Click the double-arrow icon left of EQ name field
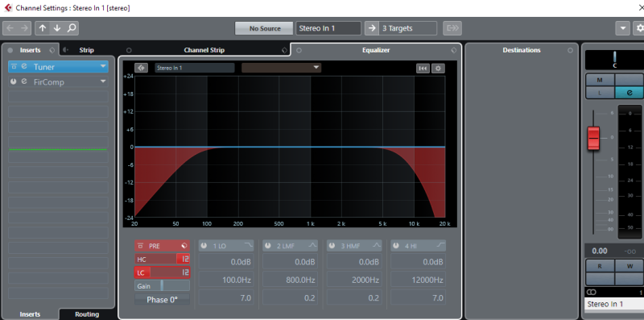Image resolution: width=644 pixels, height=320 pixels. coord(141,68)
